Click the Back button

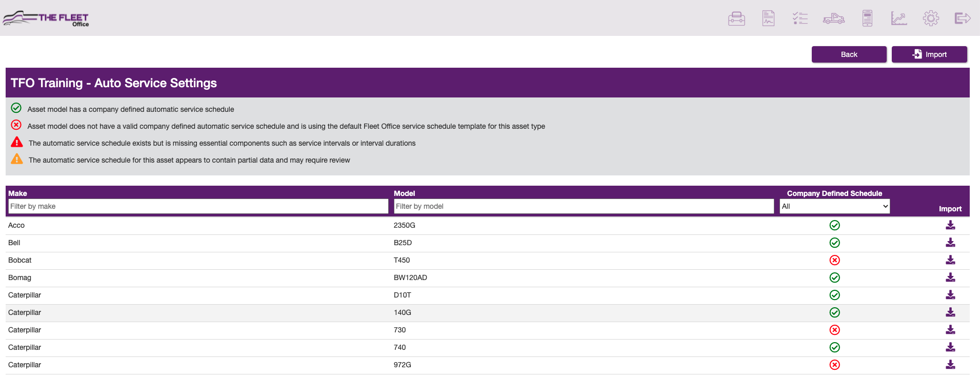849,54
